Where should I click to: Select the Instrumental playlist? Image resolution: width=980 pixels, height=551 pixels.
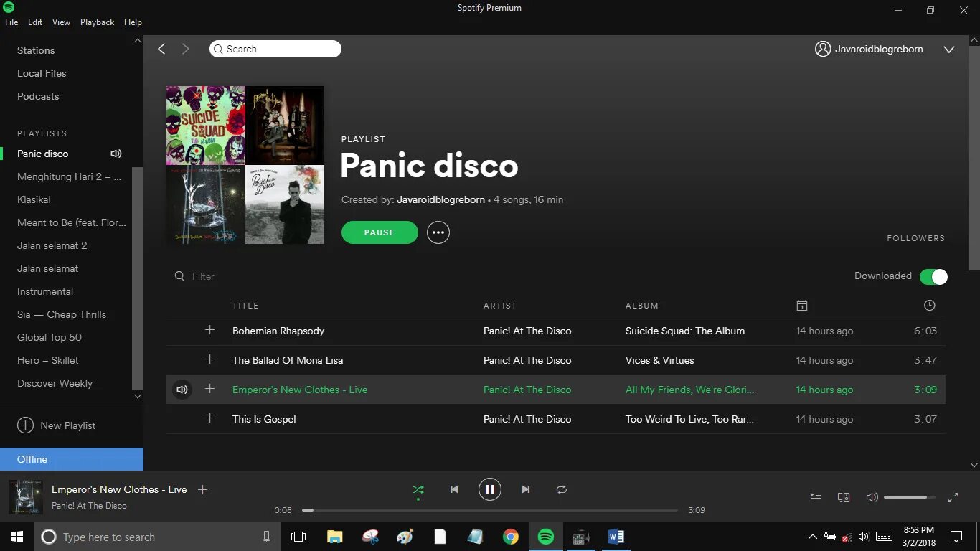(x=45, y=291)
